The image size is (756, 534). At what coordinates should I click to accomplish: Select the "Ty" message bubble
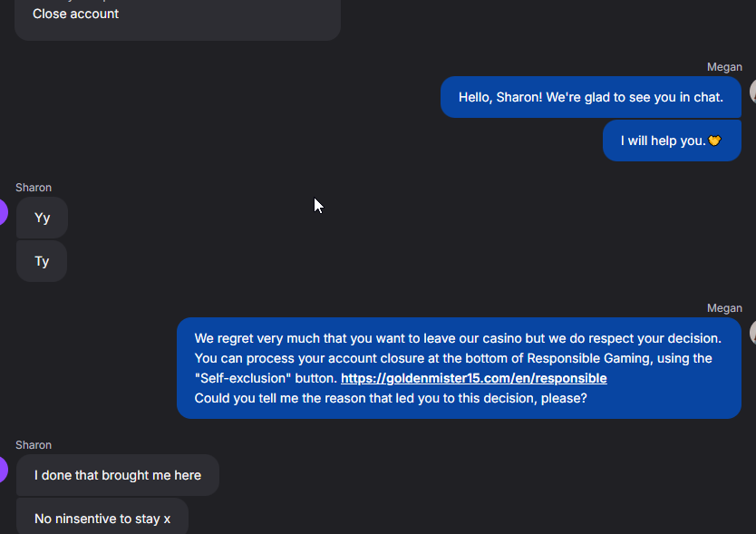42,261
